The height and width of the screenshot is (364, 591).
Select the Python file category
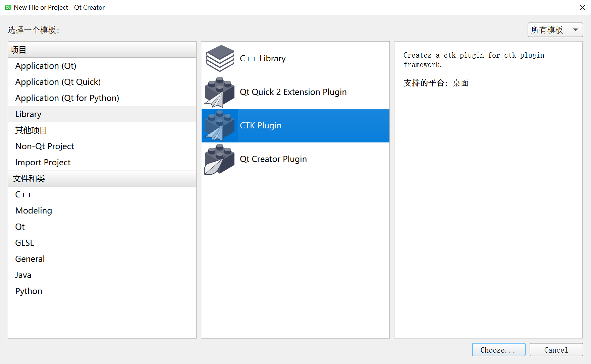coord(29,291)
